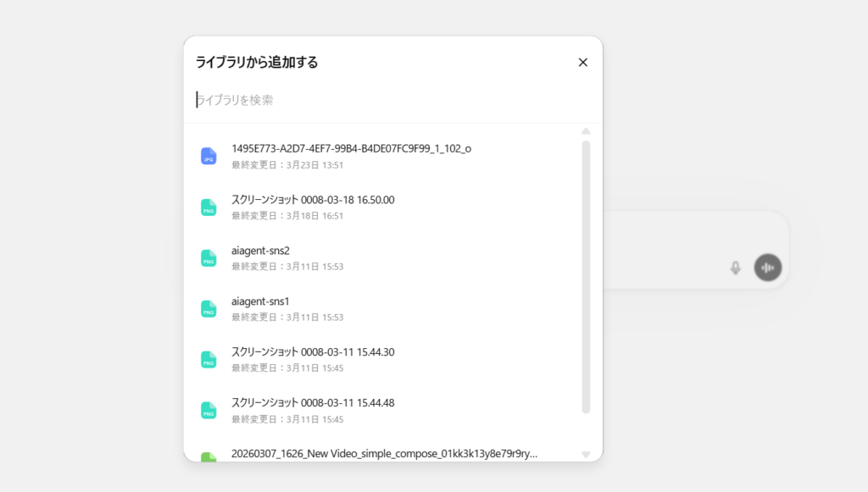Click the JPG file icon for 1495E773 image
This screenshot has width=868, height=492.
click(x=209, y=156)
